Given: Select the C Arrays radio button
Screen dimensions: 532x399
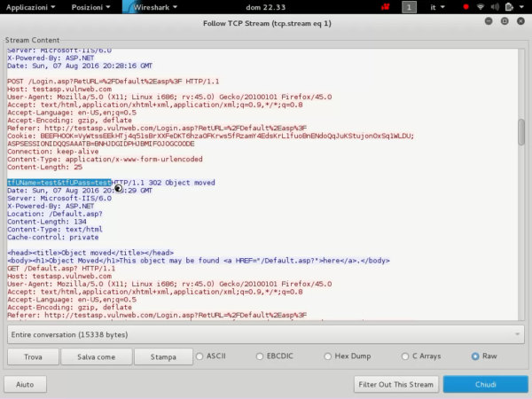Looking at the screenshot, I should [x=405, y=356].
